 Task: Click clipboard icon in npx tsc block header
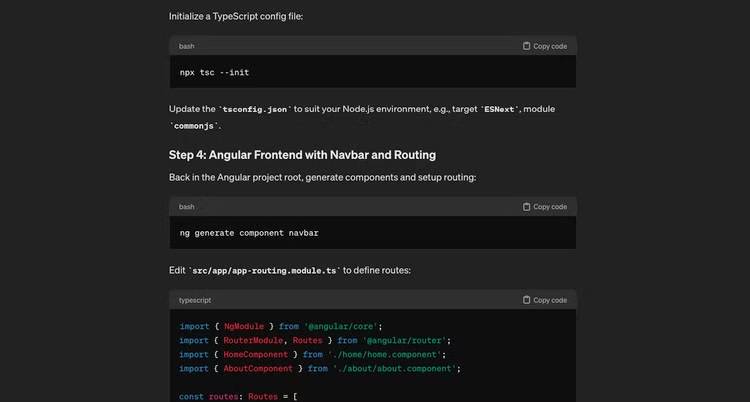click(527, 46)
